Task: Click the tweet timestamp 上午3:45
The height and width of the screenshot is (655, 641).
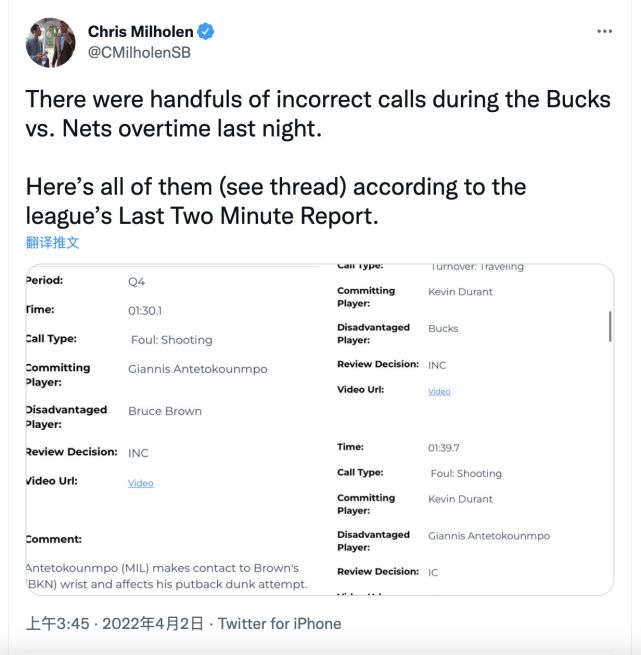Action: [59, 623]
